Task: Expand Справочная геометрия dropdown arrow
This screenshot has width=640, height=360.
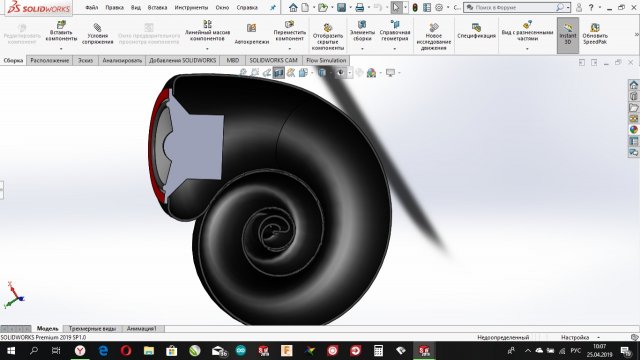Action: point(395,49)
